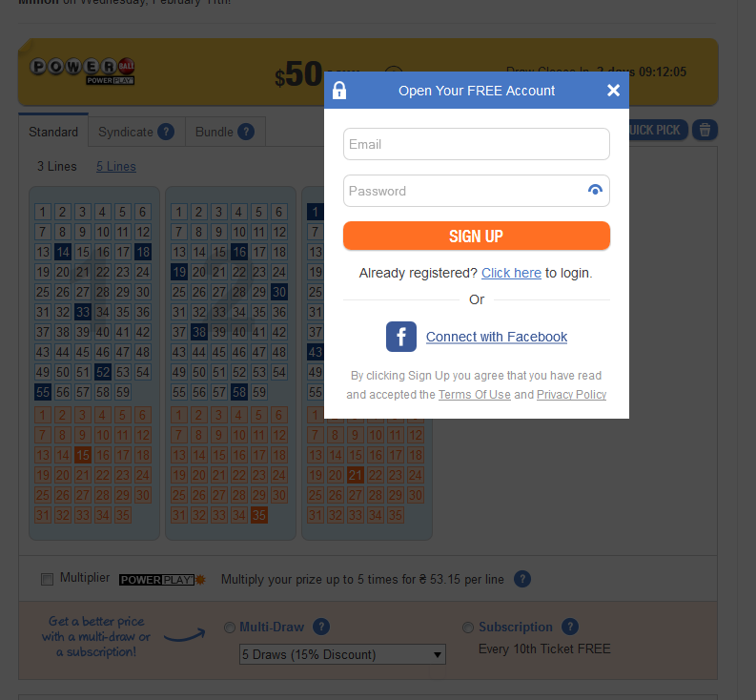The width and height of the screenshot is (756, 700).
Task: Select the Subscription radio button
Action: (468, 628)
